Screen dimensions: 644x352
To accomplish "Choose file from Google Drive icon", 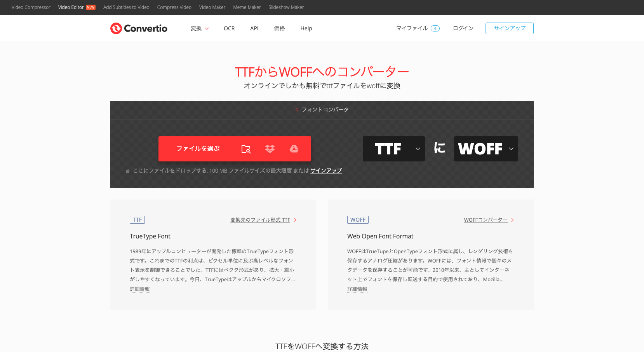I will [x=294, y=149].
